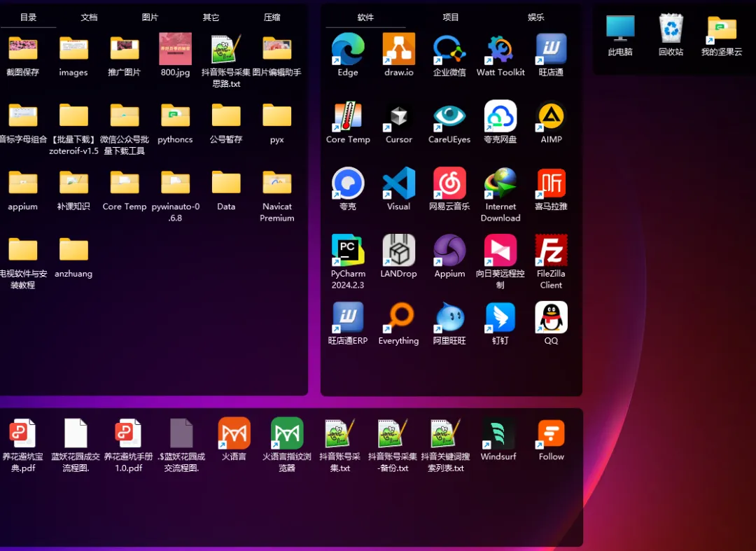The width and height of the screenshot is (756, 551).
Task: Open the 旺店通 shortcut icon
Action: click(x=551, y=49)
